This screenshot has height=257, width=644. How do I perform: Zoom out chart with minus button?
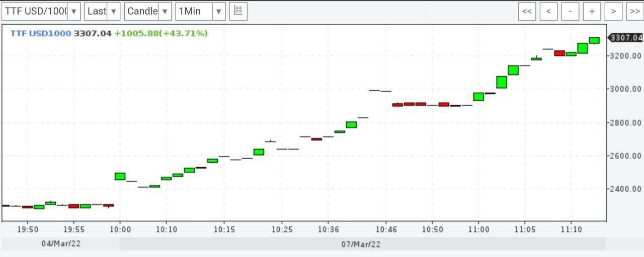pyautogui.click(x=570, y=11)
